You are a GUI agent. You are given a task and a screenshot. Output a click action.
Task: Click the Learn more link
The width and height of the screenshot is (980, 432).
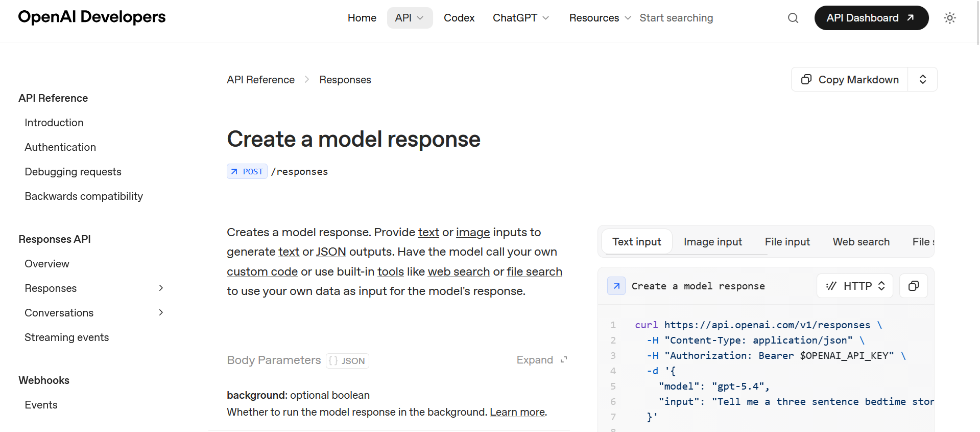[x=517, y=412]
